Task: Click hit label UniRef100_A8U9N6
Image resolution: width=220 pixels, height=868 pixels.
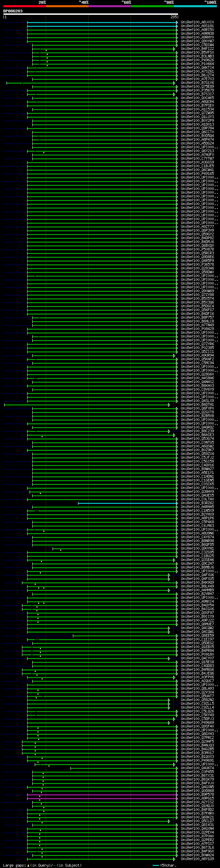Action: 197,533
